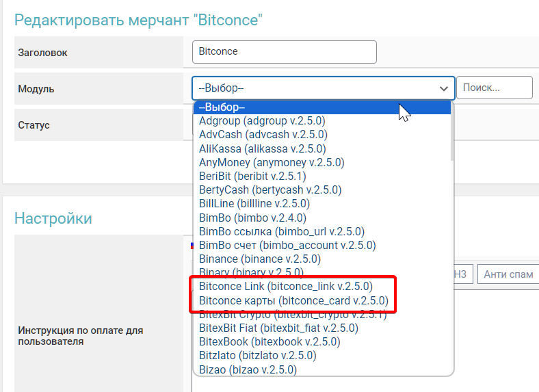Screen dimensions: 539x392
Task: Pick BillLine from the dropdown list
Action: click(254, 204)
